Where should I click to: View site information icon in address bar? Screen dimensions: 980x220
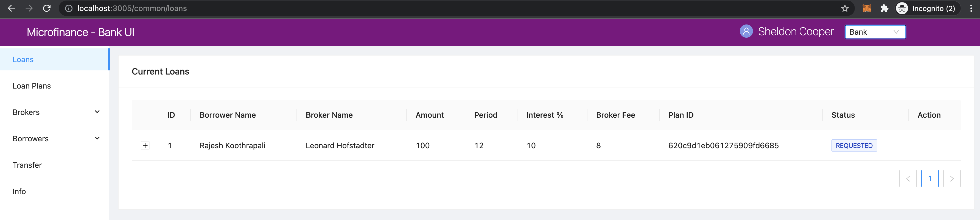click(68, 9)
